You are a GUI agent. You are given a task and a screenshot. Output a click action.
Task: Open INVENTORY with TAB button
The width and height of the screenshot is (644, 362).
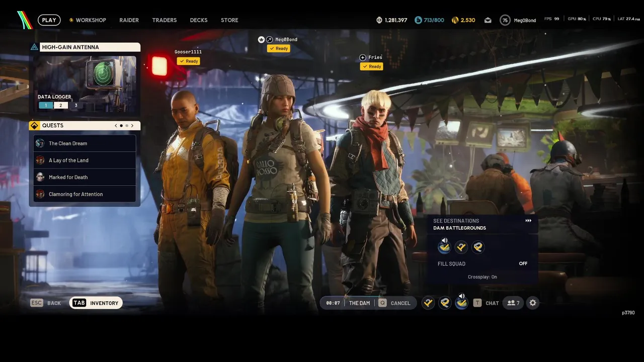click(x=96, y=303)
